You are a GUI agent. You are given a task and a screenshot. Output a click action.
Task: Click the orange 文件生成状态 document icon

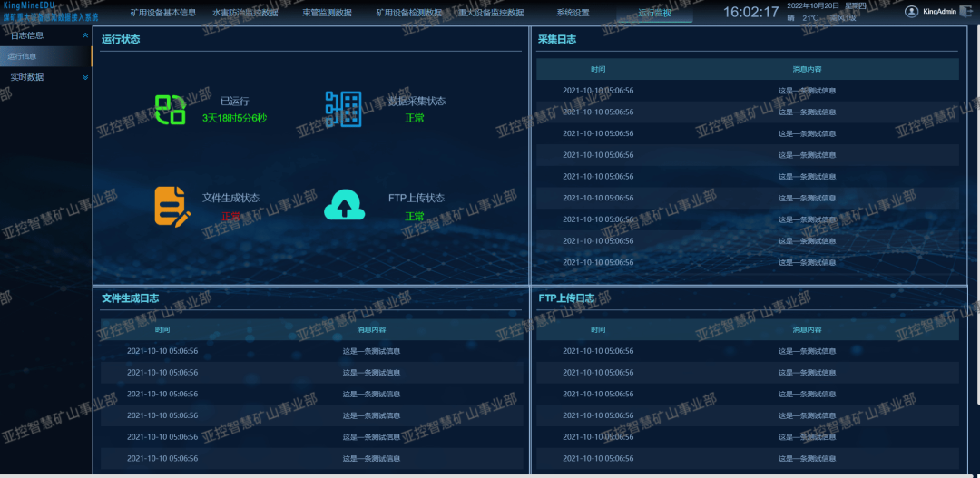click(172, 207)
